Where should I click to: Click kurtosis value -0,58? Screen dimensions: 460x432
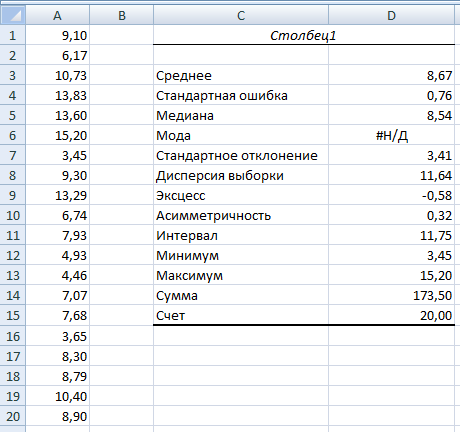391,195
